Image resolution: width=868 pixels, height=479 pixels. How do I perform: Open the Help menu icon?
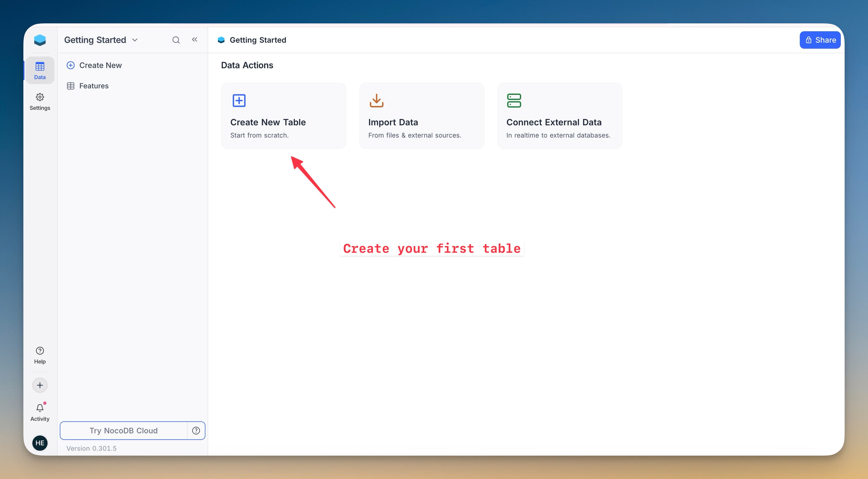[40, 355]
